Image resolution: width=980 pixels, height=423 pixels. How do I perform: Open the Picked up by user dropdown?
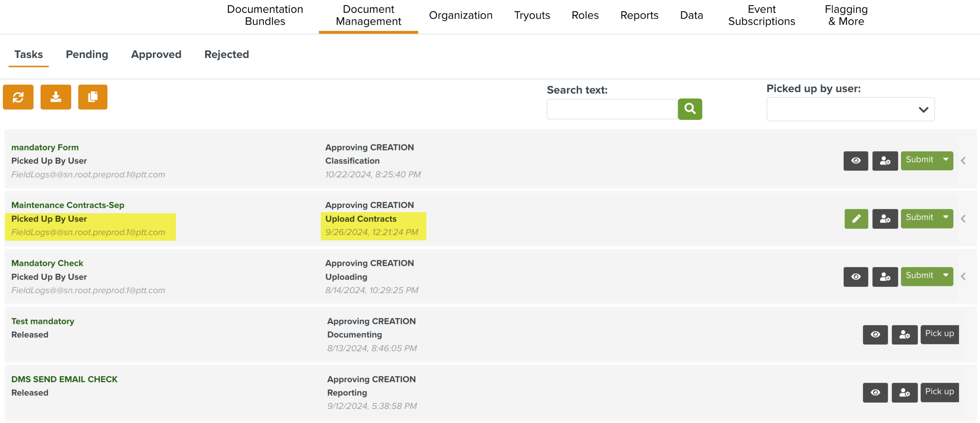(850, 109)
